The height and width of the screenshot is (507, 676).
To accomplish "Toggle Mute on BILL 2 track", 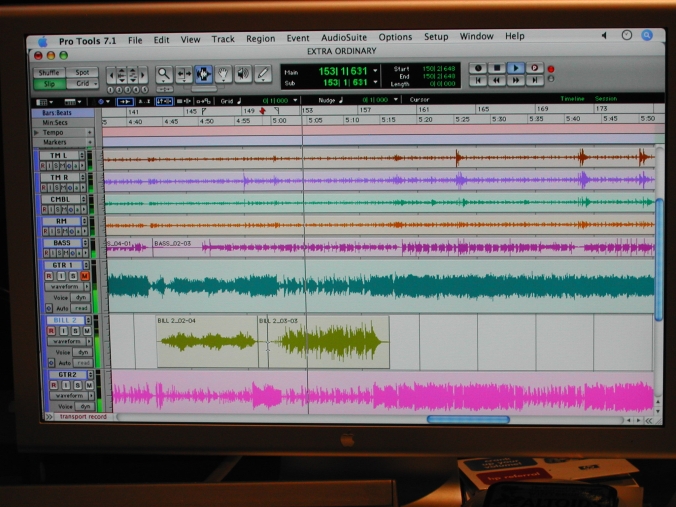I will (x=88, y=331).
